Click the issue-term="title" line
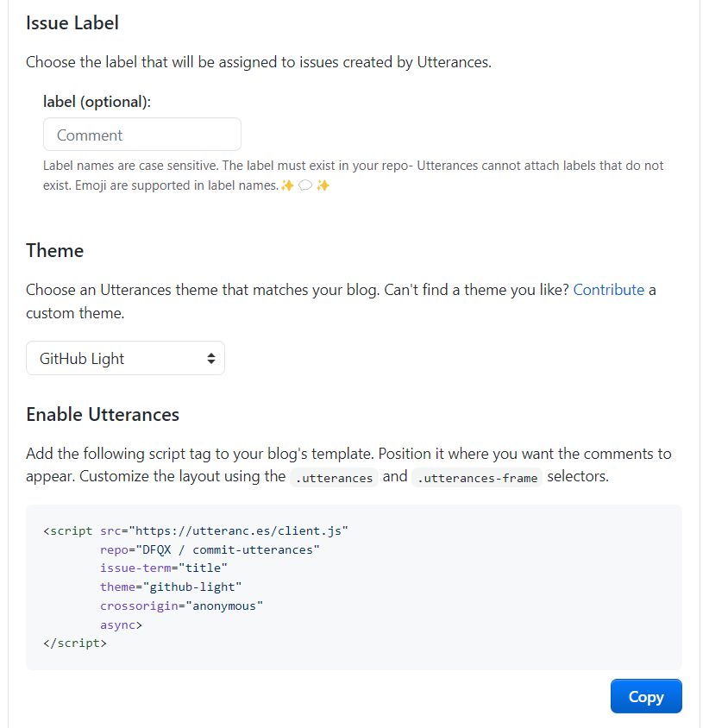 click(x=163, y=568)
